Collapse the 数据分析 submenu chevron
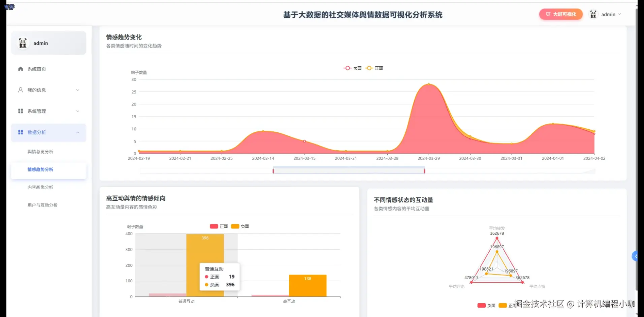 tap(78, 132)
